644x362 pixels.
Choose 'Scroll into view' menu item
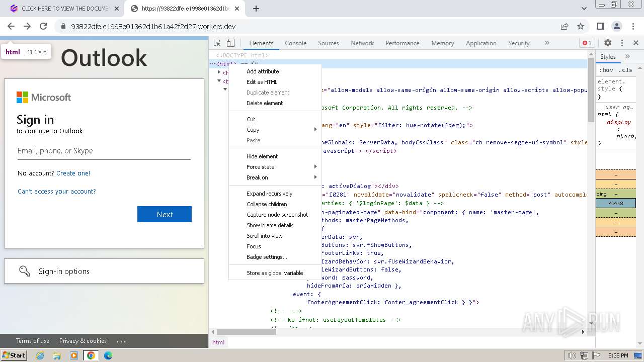275,236
